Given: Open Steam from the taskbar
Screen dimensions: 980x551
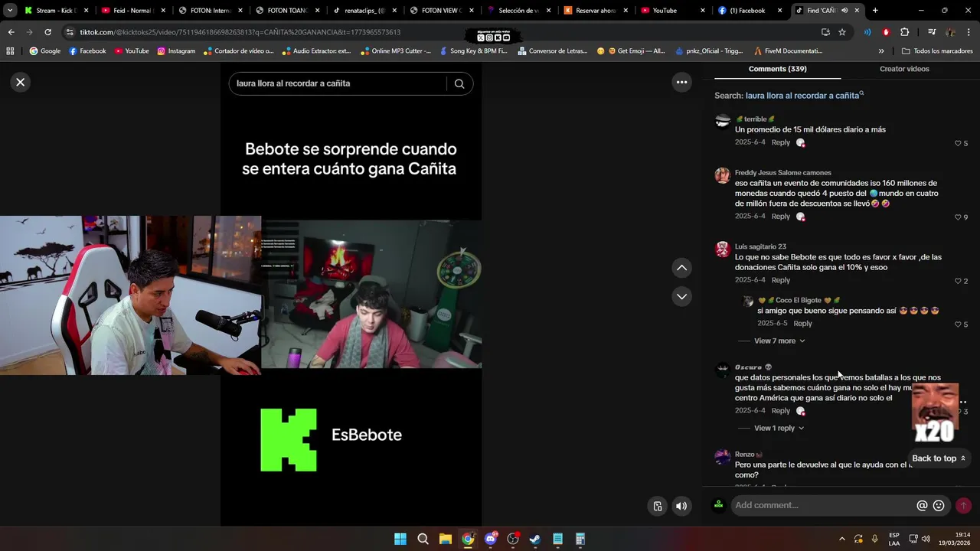Looking at the screenshot, I should 535,539.
